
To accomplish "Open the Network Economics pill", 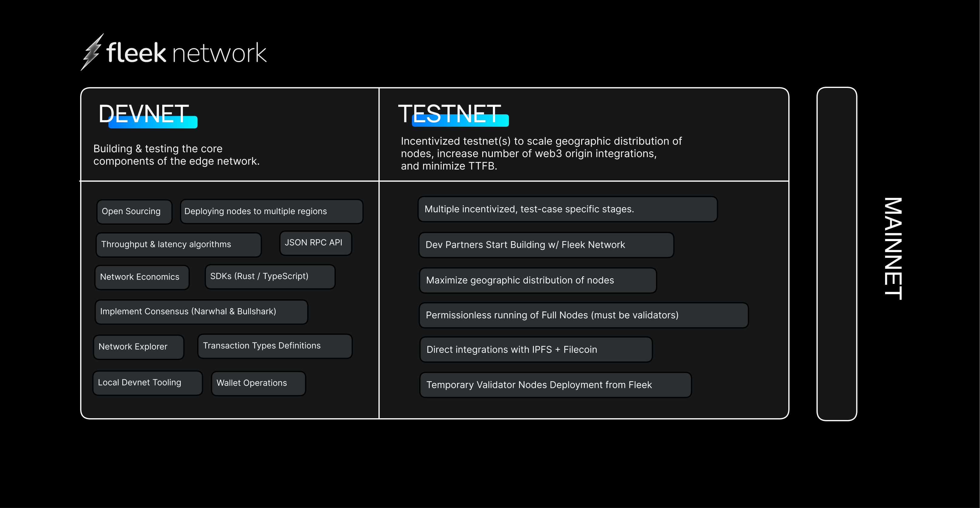I will [142, 277].
